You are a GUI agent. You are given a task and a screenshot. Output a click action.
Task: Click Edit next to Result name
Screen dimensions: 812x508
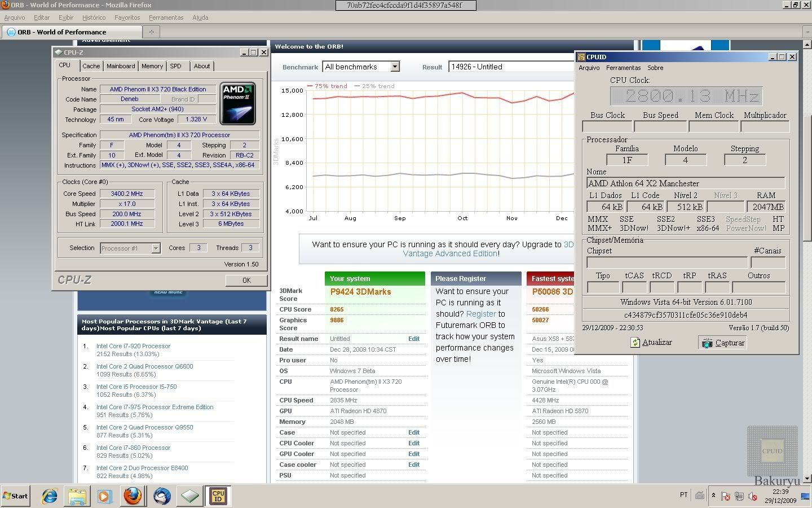pyautogui.click(x=413, y=339)
